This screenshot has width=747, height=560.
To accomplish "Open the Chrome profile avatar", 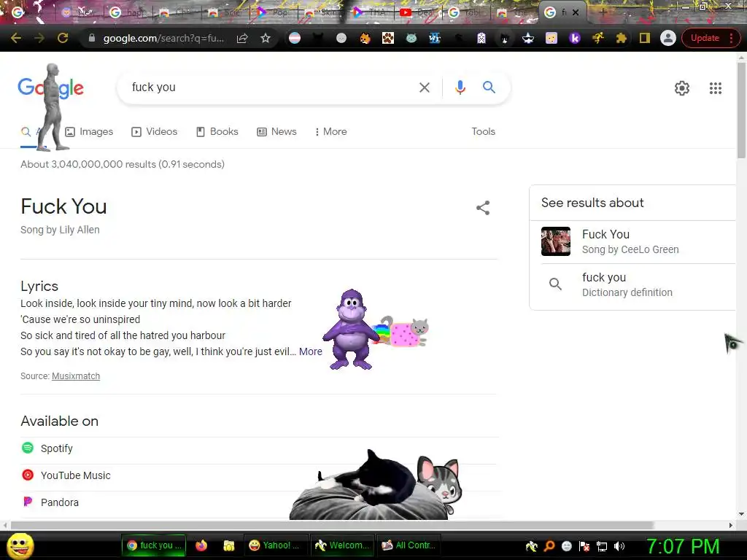I will (668, 38).
